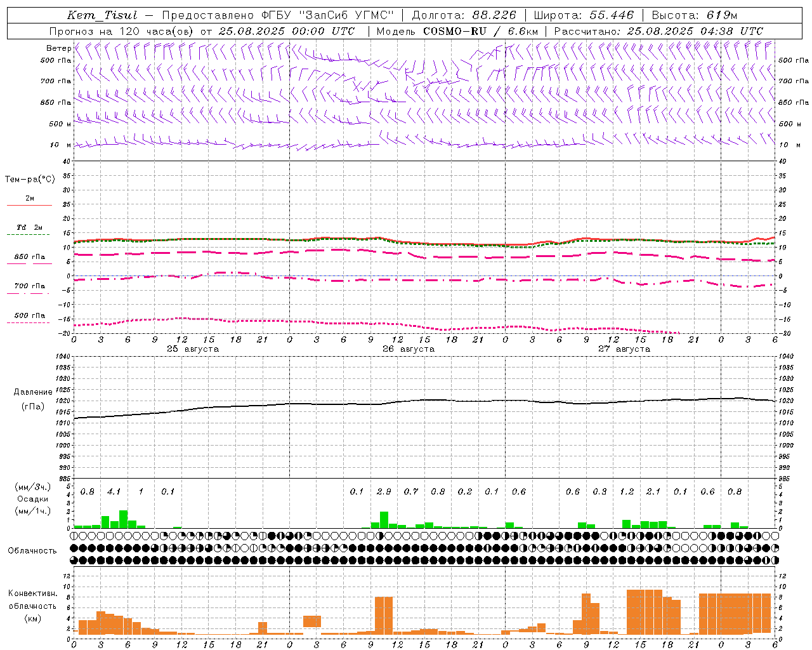Click the 2.9 three-hour precipitation value
This screenshot has height=650, width=812.
[384, 491]
